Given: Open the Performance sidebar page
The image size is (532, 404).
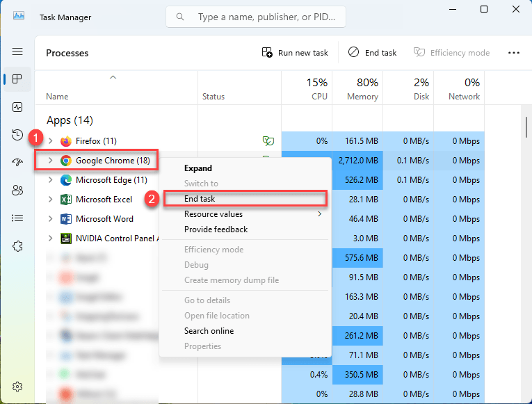Looking at the screenshot, I should [x=17, y=107].
